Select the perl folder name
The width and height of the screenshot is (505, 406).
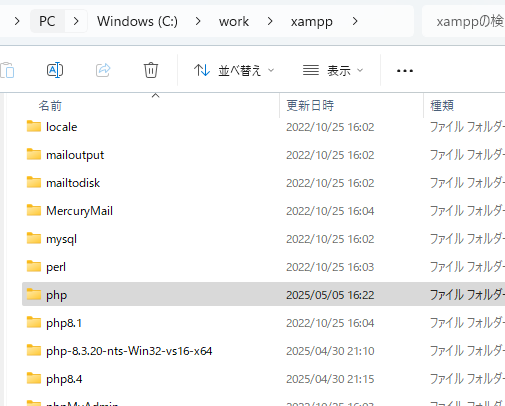click(x=56, y=267)
